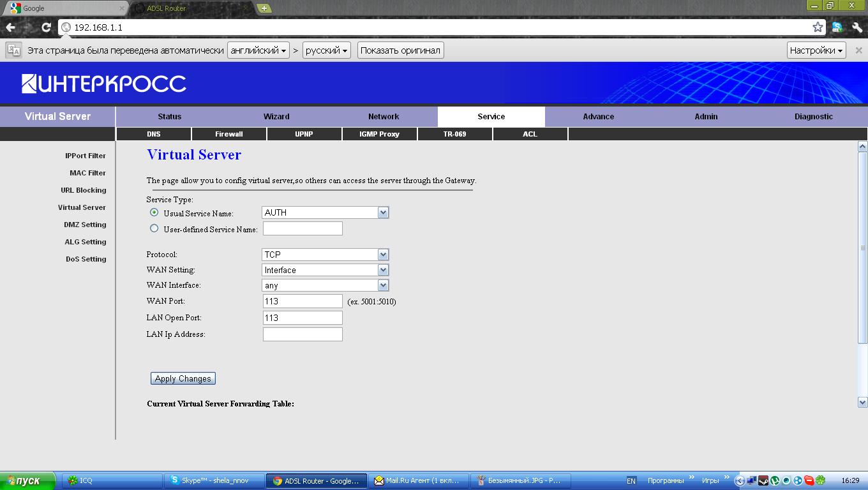The height and width of the screenshot is (490, 868).
Task: Reload the page with refresh icon
Action: [x=46, y=27]
